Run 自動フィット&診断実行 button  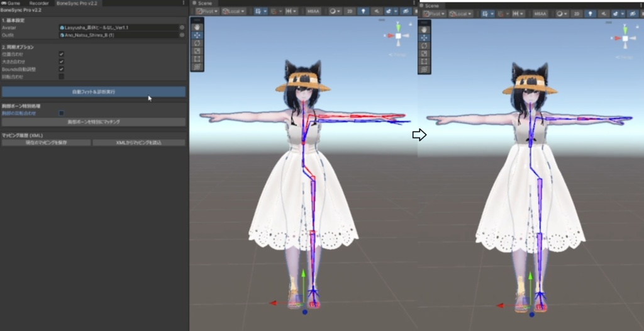click(x=94, y=92)
